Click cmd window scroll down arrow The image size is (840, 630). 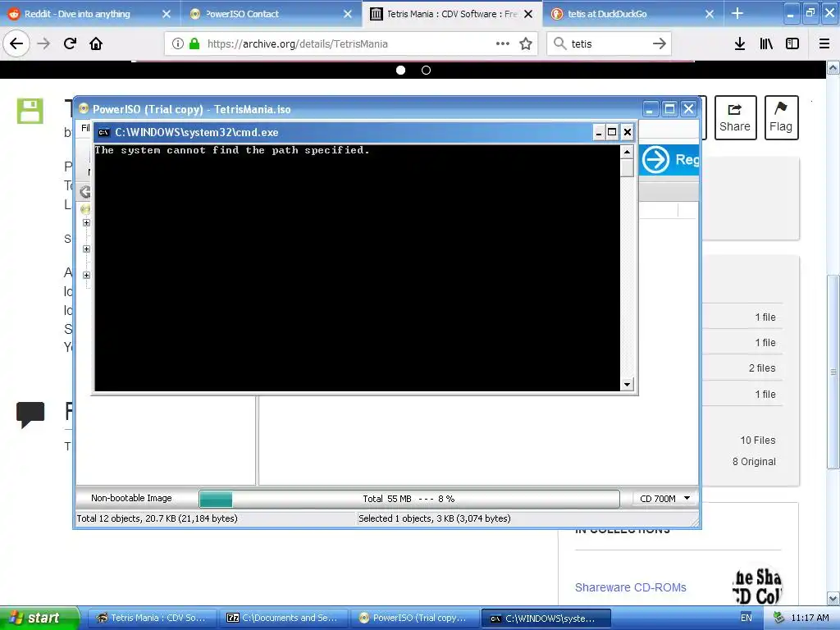coord(627,384)
